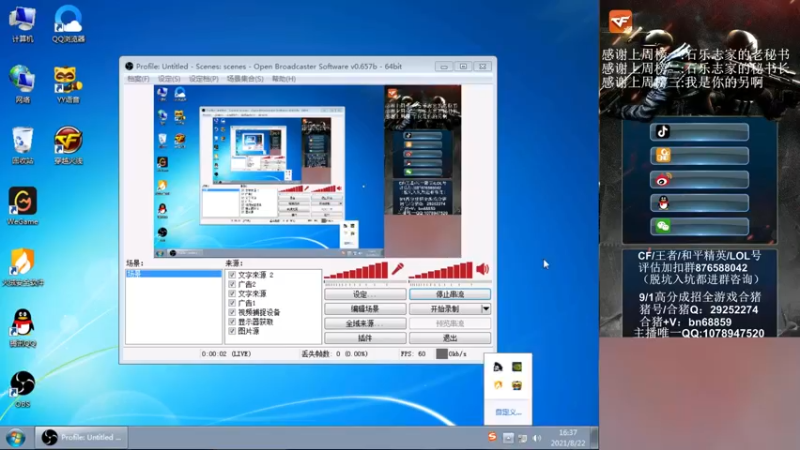Click Huorong shield icon in tray popup
Screen dimensions: 800x450
(x=498, y=385)
